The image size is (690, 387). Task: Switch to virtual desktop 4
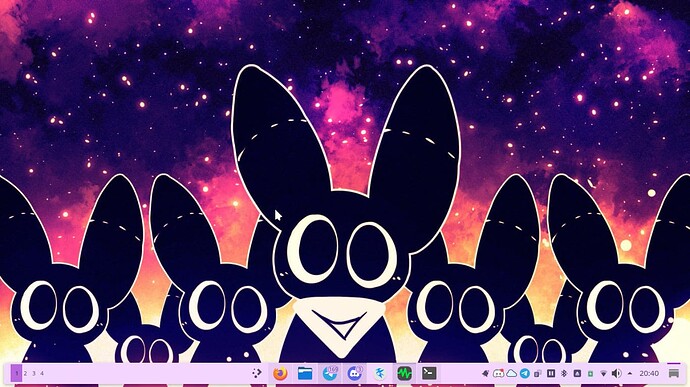42,373
